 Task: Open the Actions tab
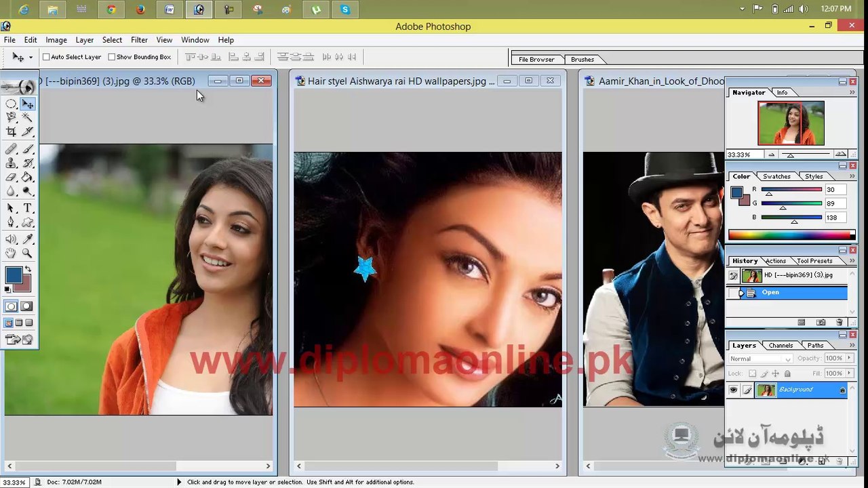pyautogui.click(x=775, y=261)
